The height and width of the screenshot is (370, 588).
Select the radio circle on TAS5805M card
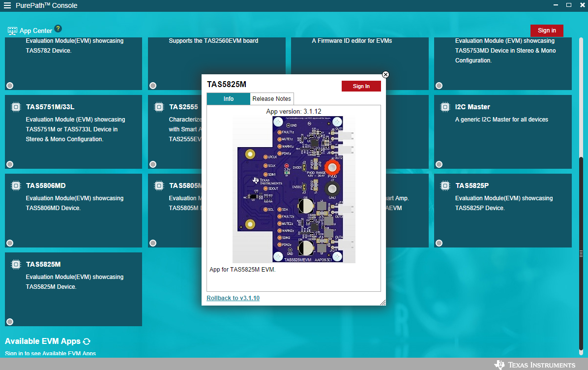click(x=153, y=243)
